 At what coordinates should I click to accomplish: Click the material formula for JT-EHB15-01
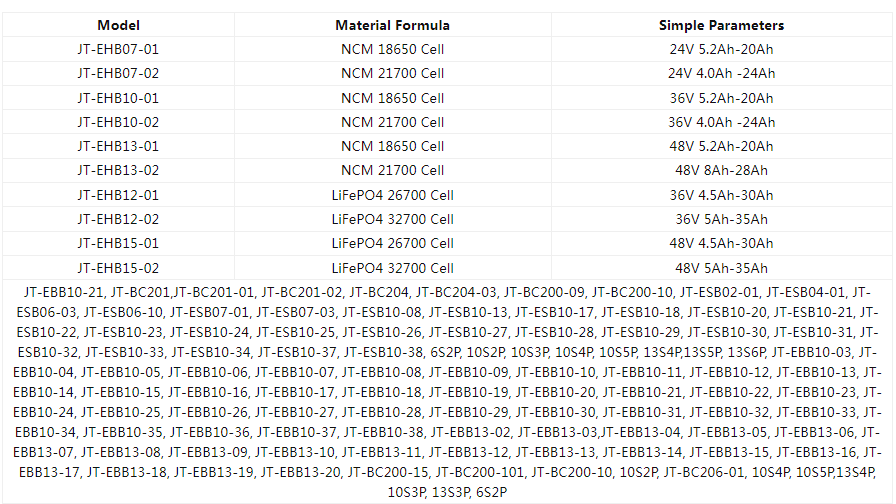[x=392, y=243]
